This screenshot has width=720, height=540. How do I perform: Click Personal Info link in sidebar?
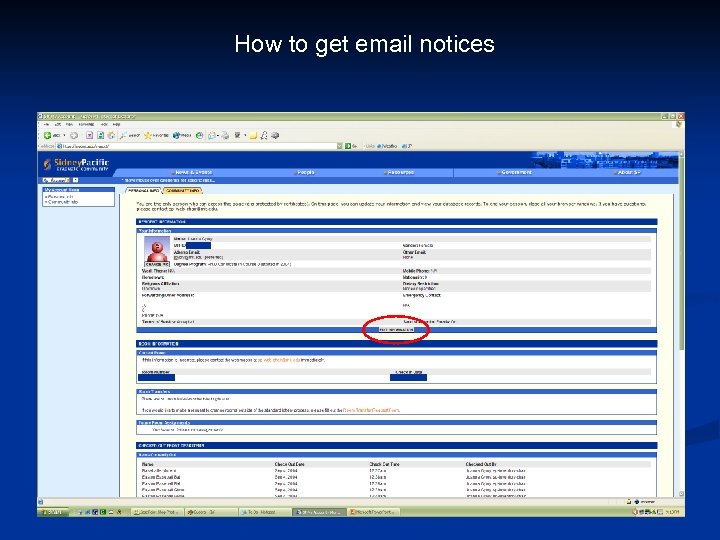coord(59,197)
